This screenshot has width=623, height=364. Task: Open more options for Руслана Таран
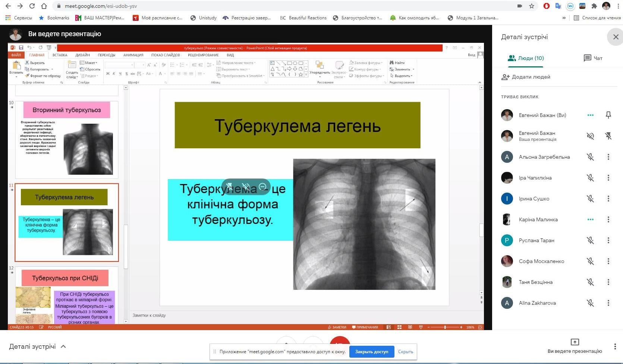[x=608, y=240]
